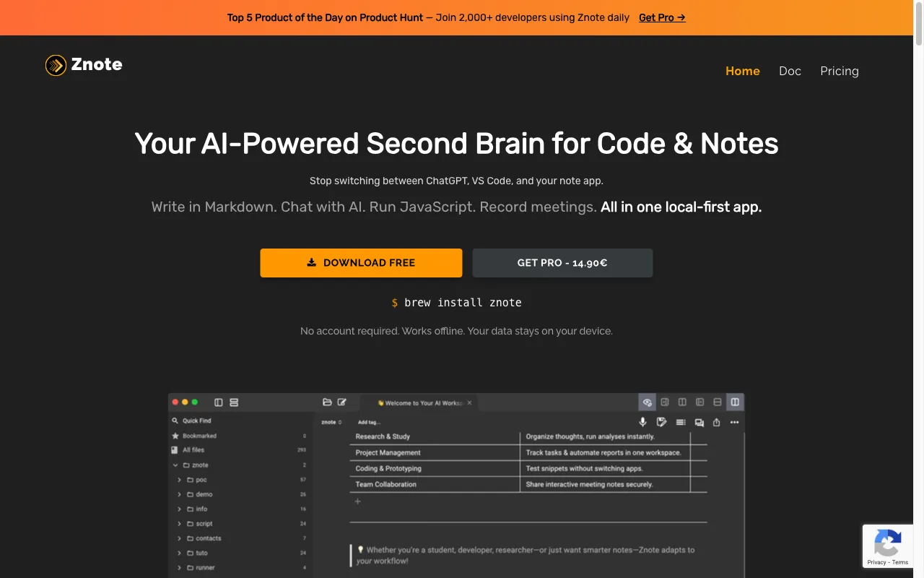Screen dimensions: 924x578
Task: Click the Znote logo icon
Action: (x=56, y=65)
